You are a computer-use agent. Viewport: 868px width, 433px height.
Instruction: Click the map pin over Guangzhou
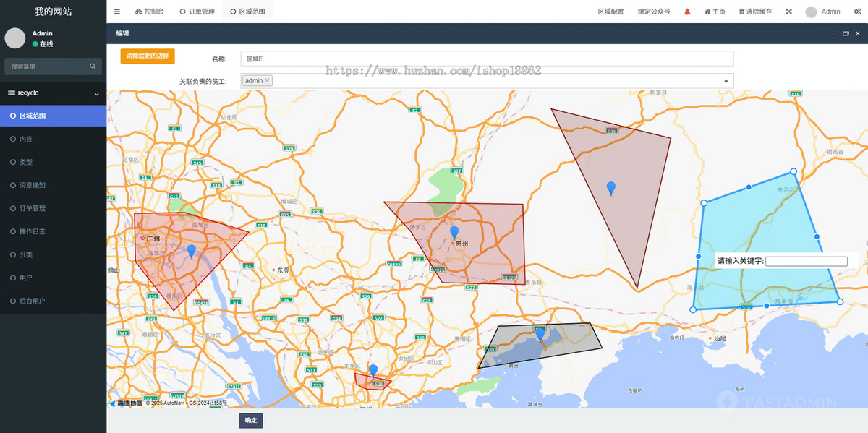click(191, 251)
